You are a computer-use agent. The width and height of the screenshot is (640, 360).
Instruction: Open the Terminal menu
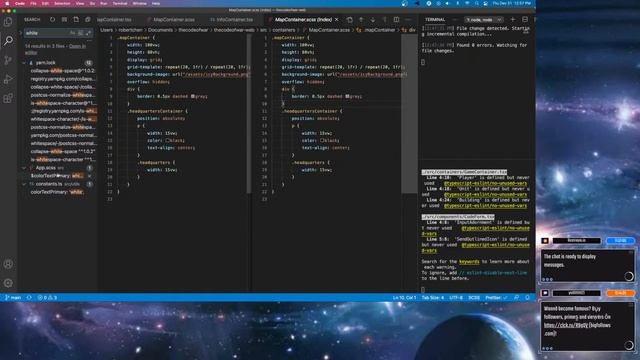120,3
